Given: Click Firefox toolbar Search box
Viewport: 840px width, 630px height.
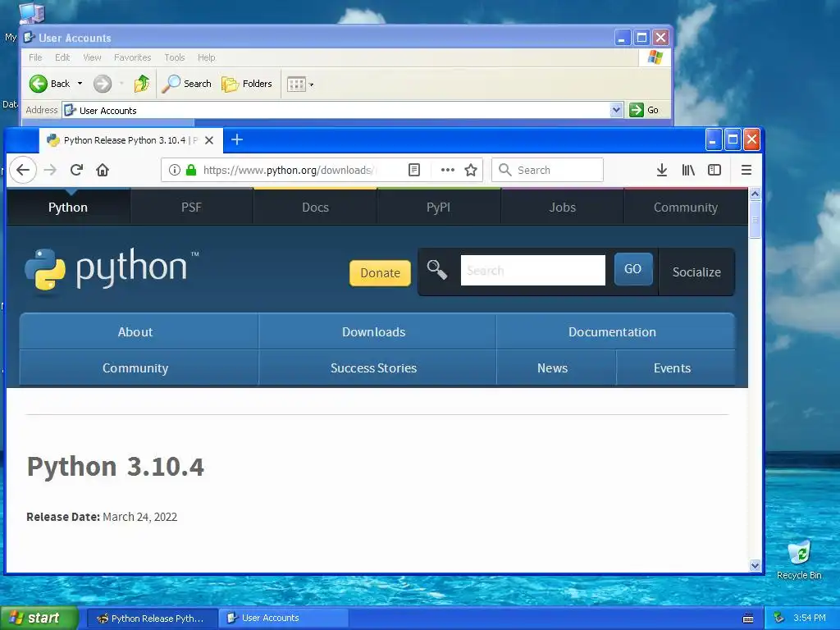Looking at the screenshot, I should [547, 170].
